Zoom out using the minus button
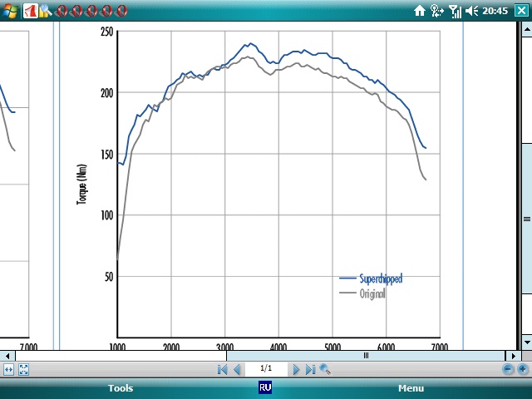532x399 pixels. [x=508, y=369]
